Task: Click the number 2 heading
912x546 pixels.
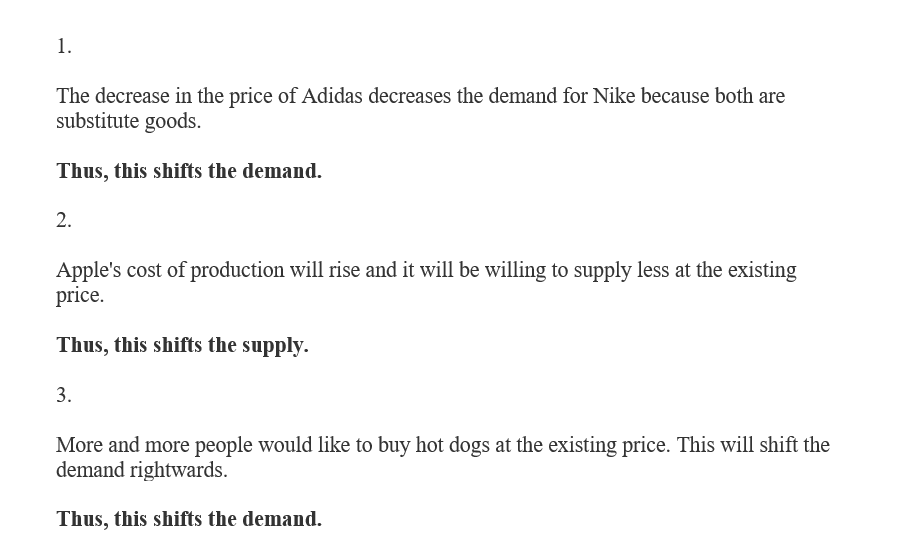Action: pos(64,220)
